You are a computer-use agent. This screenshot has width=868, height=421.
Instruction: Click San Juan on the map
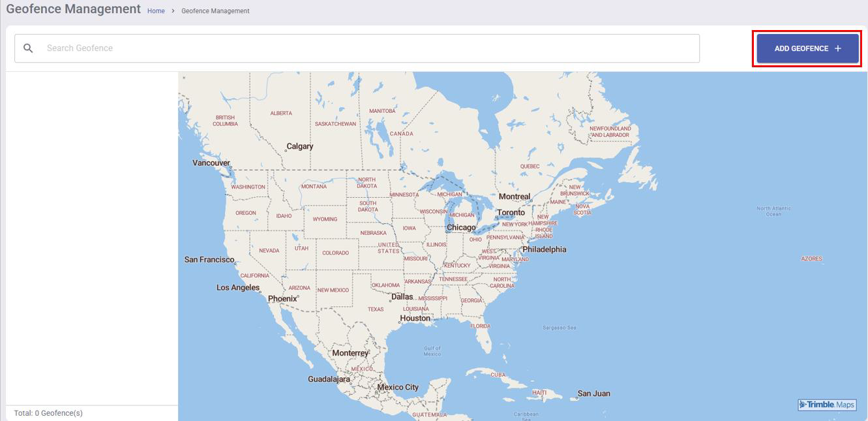593,394
